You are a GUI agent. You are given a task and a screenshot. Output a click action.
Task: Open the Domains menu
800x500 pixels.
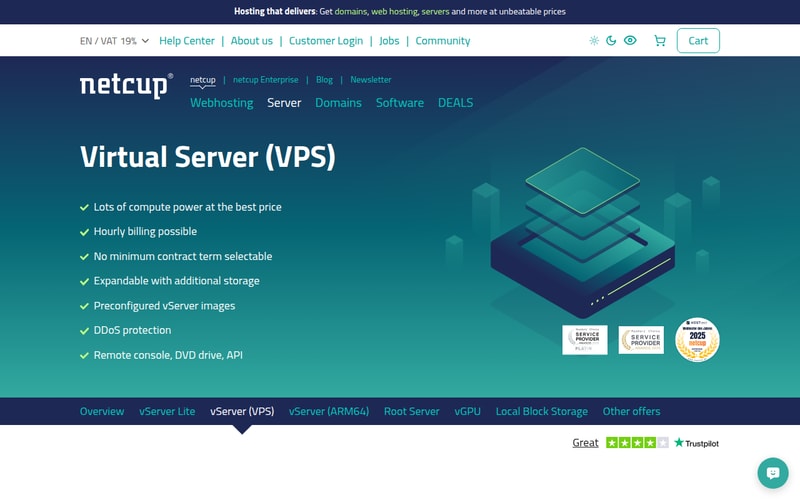(x=338, y=103)
